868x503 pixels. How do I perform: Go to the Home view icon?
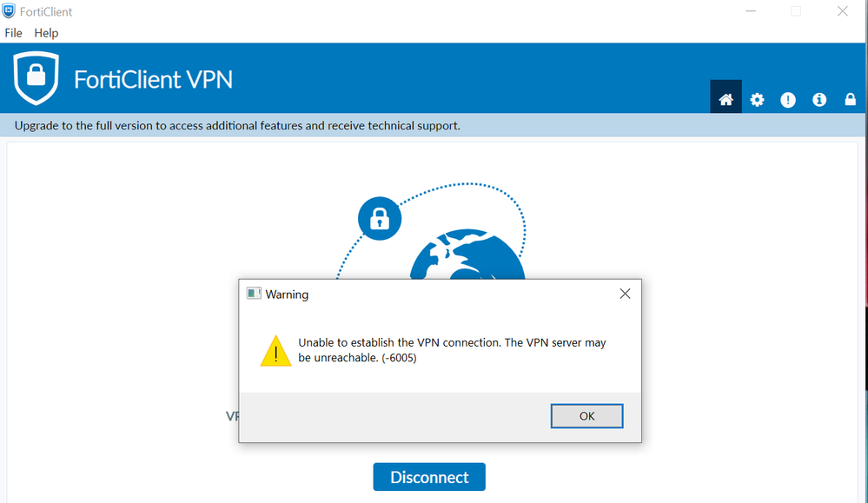pyautogui.click(x=726, y=99)
